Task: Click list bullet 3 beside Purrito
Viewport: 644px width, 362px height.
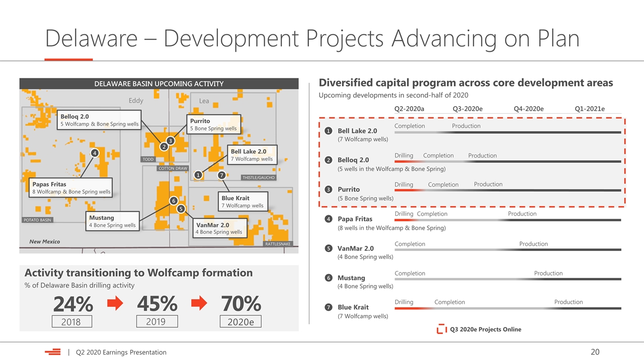Action: [x=328, y=190]
